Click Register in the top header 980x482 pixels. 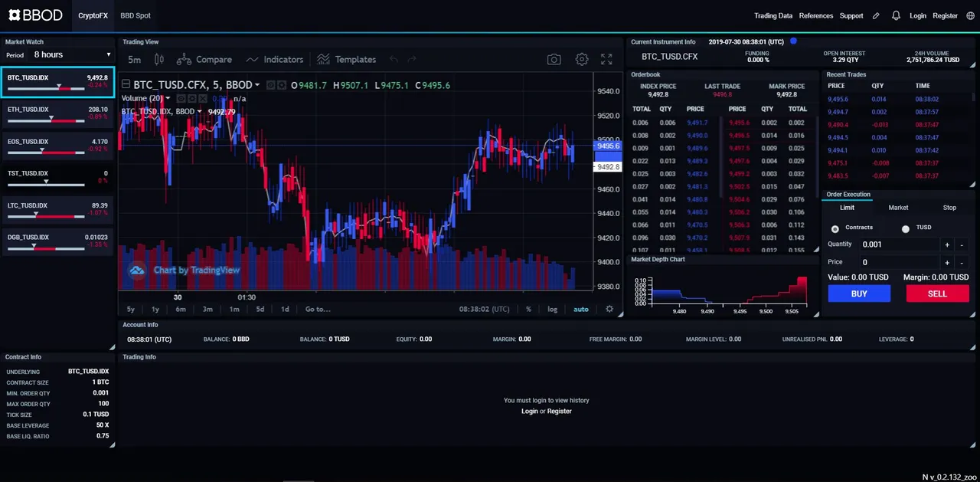pos(946,15)
